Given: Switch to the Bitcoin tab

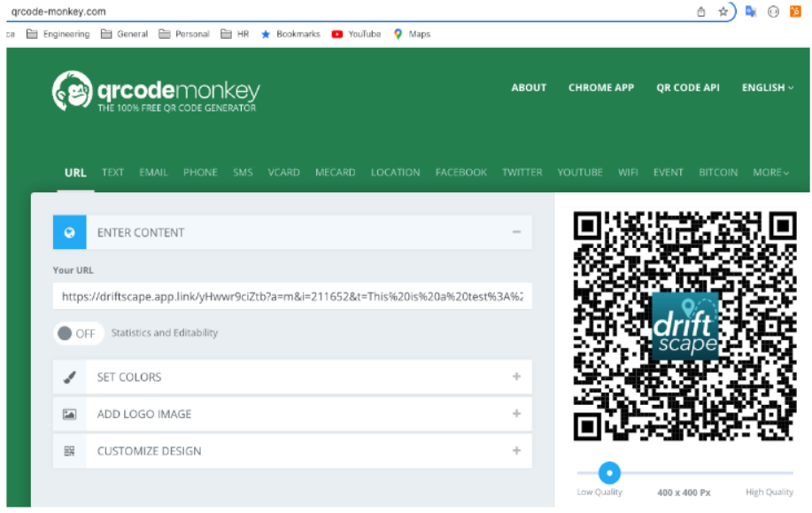Looking at the screenshot, I should (718, 173).
